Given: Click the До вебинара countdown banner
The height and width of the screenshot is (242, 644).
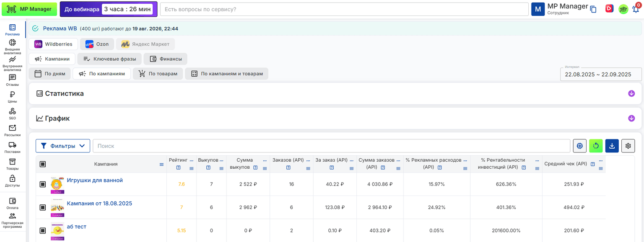Looking at the screenshot, I should pos(109,9).
